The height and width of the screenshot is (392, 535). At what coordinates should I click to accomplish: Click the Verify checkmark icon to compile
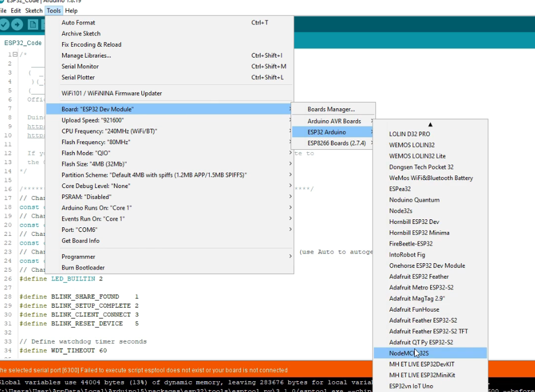[5, 24]
